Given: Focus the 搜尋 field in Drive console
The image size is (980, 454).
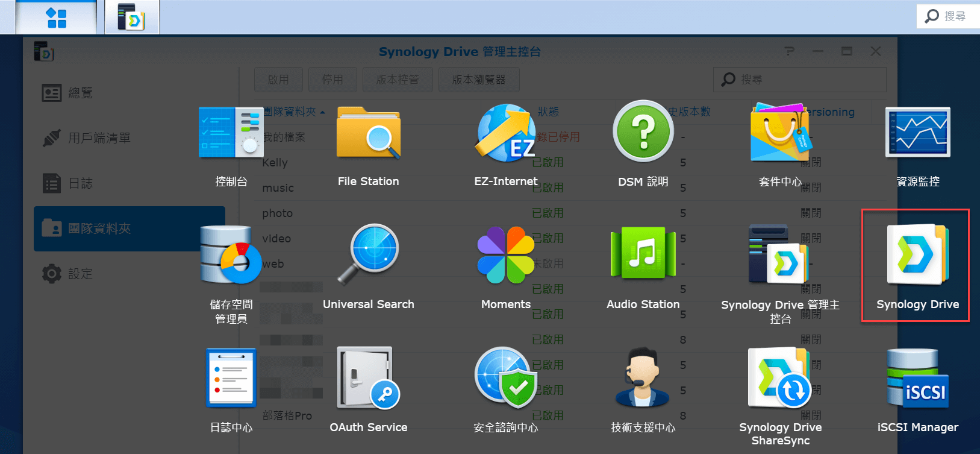Looking at the screenshot, I should 800,80.
